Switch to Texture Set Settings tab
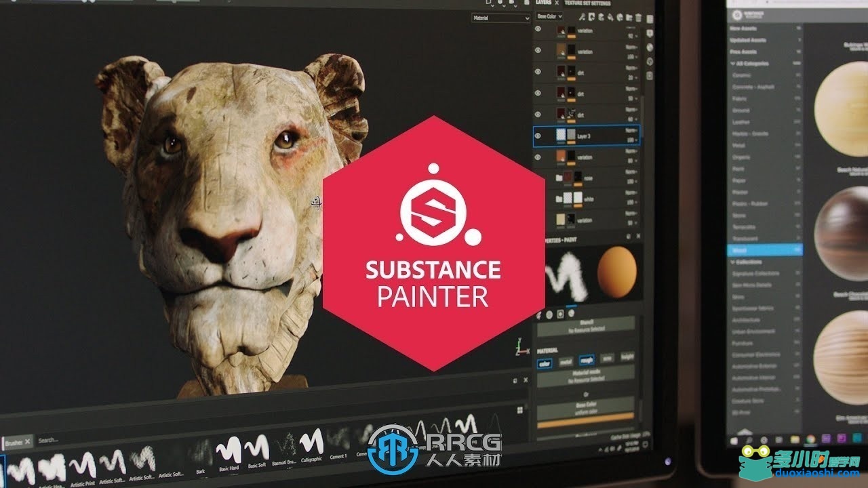This screenshot has width=868, height=488. coord(587,3)
